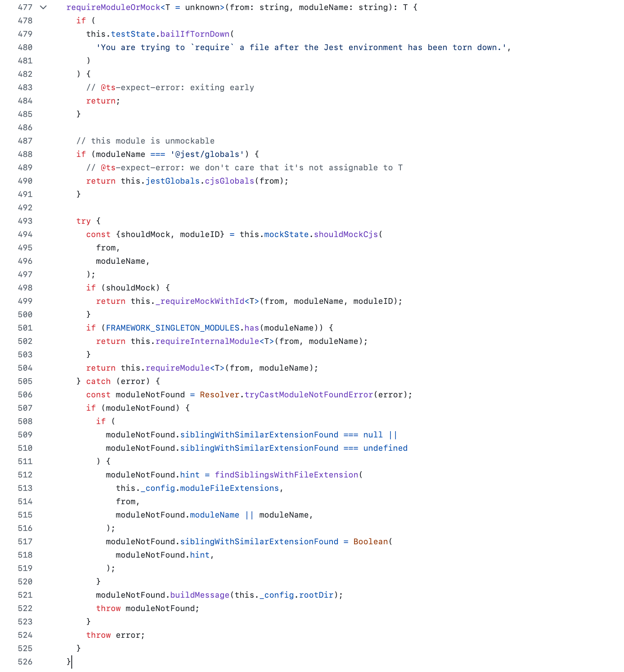624x672 pixels.
Task: Select line number 477
Action: click(x=25, y=7)
